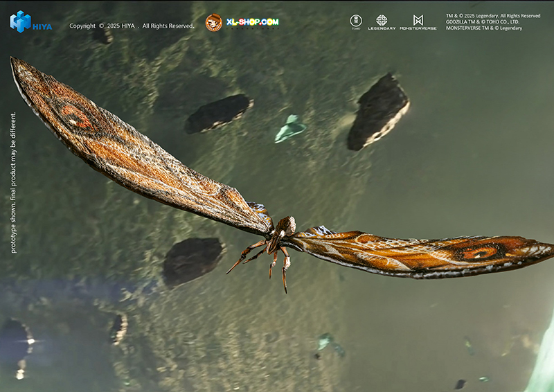Open the XL-SHOP.COM text logo
Viewport: 554px width, 392px height.
point(252,22)
